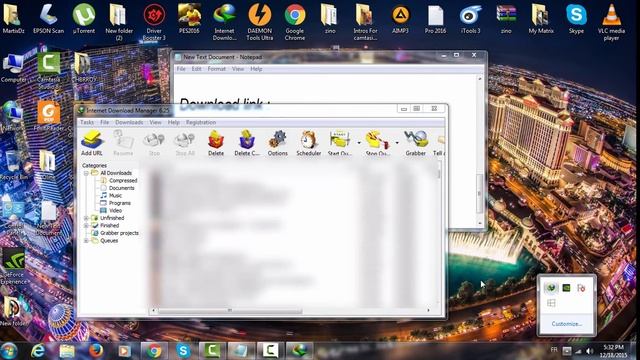Click the Delete toolbar icon in IDM
The image size is (640, 360).
click(x=216, y=143)
